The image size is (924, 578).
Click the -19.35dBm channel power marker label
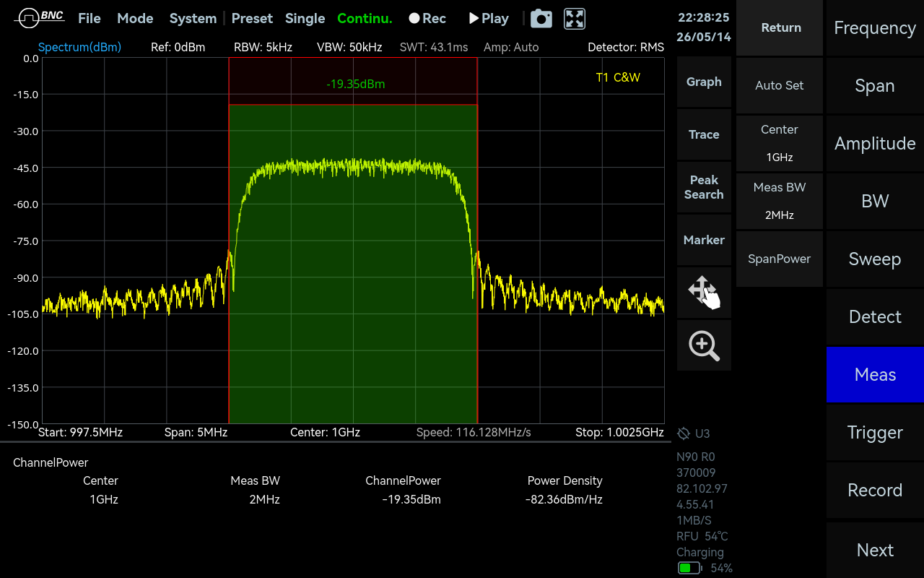355,84
